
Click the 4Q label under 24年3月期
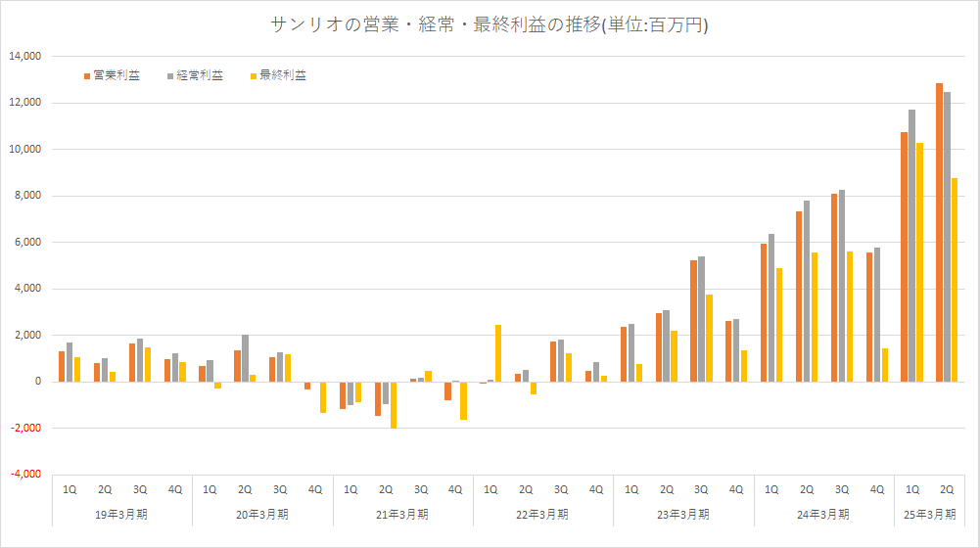[x=877, y=489]
